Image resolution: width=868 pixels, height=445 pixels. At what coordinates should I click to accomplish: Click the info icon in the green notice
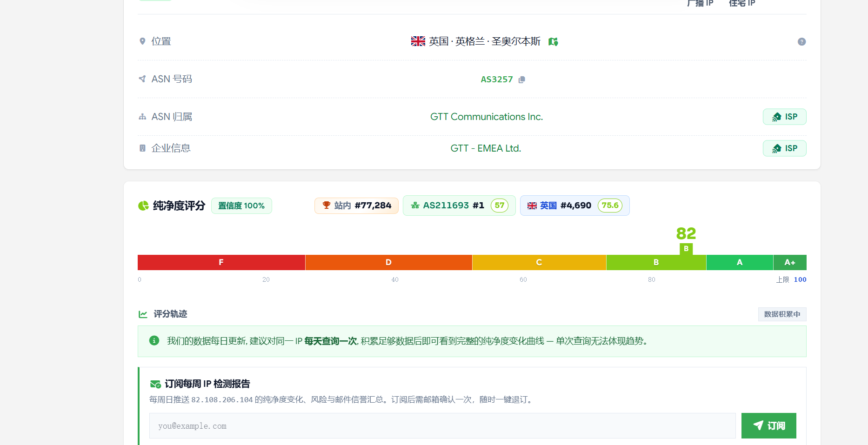154,341
